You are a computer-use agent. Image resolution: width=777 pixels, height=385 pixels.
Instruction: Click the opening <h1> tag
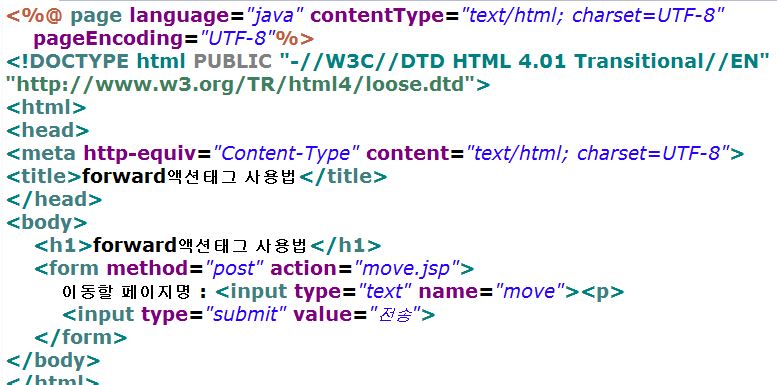pyautogui.click(x=63, y=245)
